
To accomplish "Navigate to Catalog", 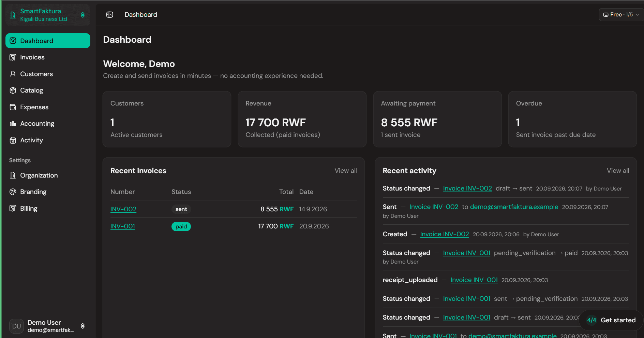I will [48, 90].
